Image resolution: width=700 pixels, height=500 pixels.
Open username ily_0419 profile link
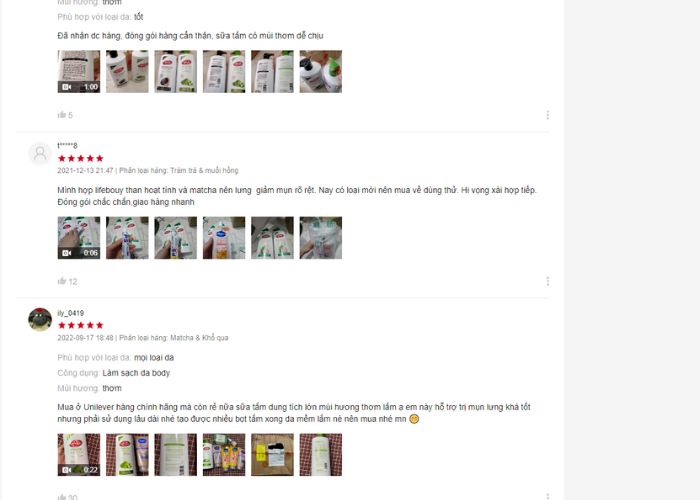click(71, 313)
